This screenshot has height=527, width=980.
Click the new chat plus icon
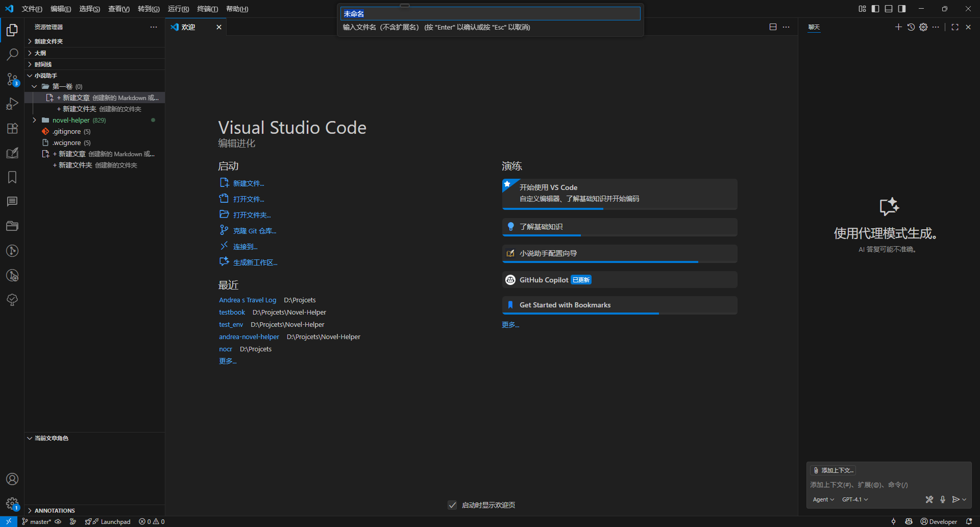898,27
